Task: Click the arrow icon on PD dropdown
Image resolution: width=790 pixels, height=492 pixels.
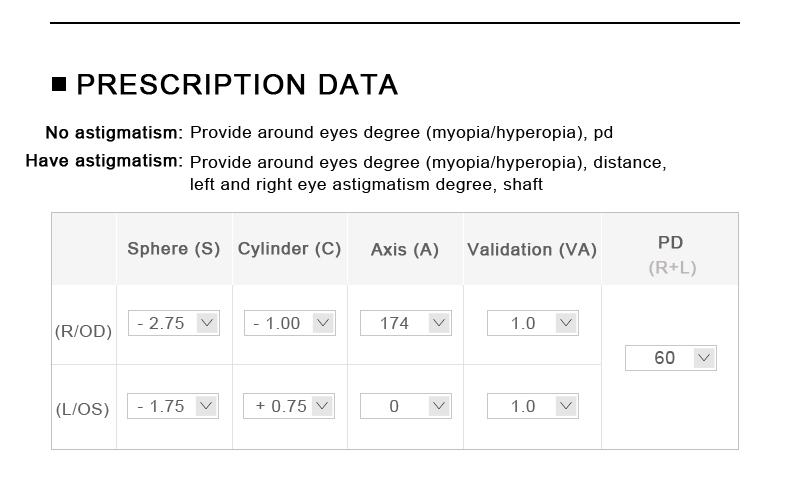Action: pyautogui.click(x=704, y=358)
